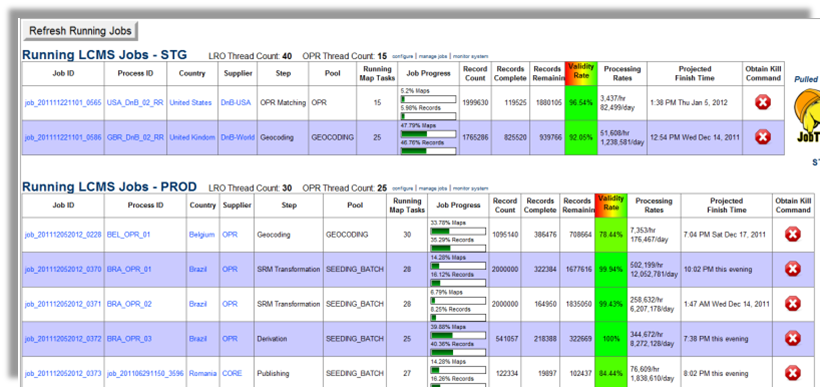
Task: Click the 5.2% Maps progress bar
Action: (428, 99)
